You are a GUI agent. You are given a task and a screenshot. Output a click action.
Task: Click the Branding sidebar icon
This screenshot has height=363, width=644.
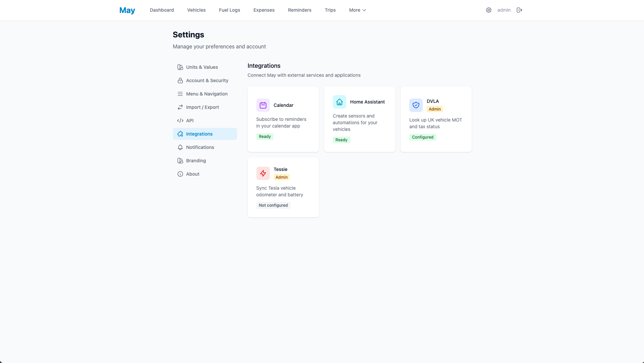pyautogui.click(x=180, y=161)
